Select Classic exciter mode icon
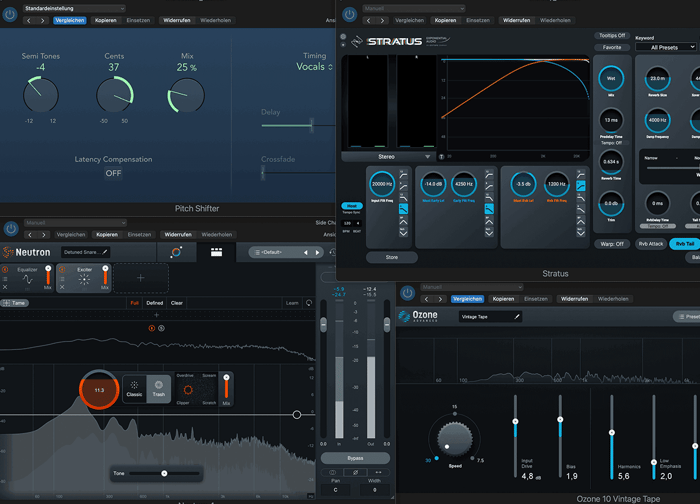This screenshot has height=504, width=700. [x=134, y=388]
